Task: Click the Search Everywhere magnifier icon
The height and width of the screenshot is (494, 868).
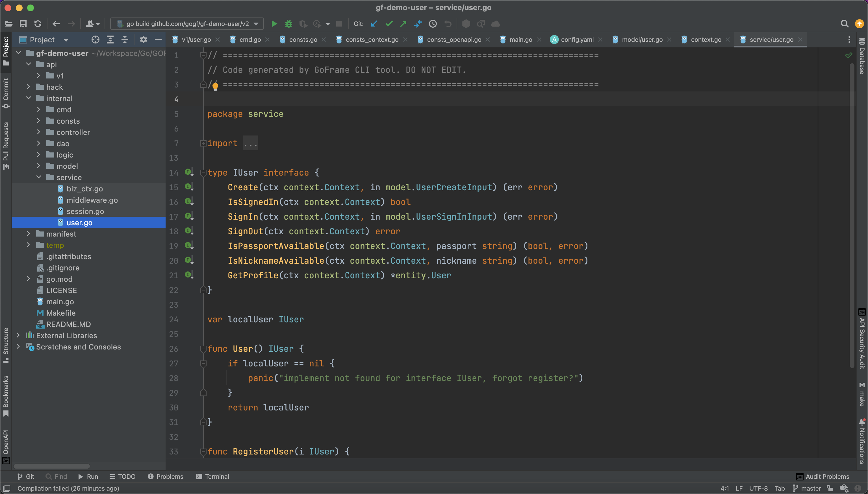Action: point(845,24)
